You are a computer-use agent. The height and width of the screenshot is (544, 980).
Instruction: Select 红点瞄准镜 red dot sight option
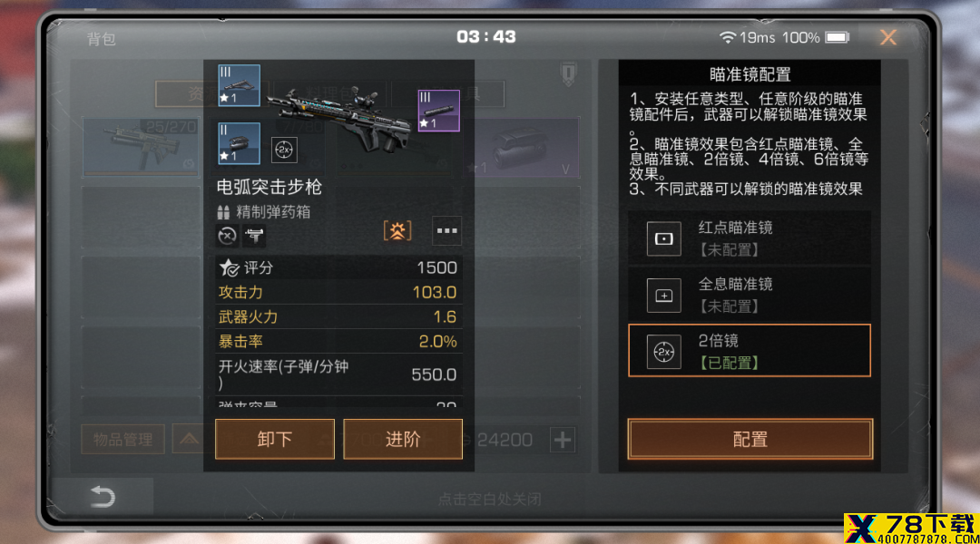coord(750,238)
